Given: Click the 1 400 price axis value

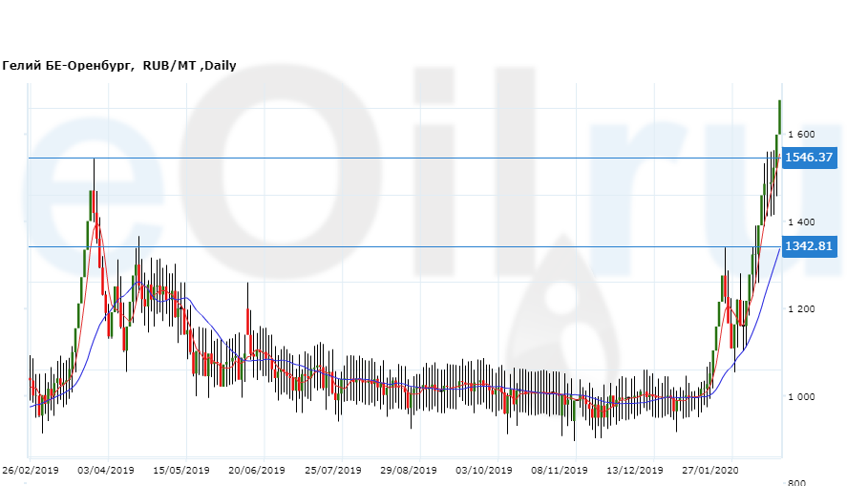Looking at the screenshot, I should coord(800,222).
